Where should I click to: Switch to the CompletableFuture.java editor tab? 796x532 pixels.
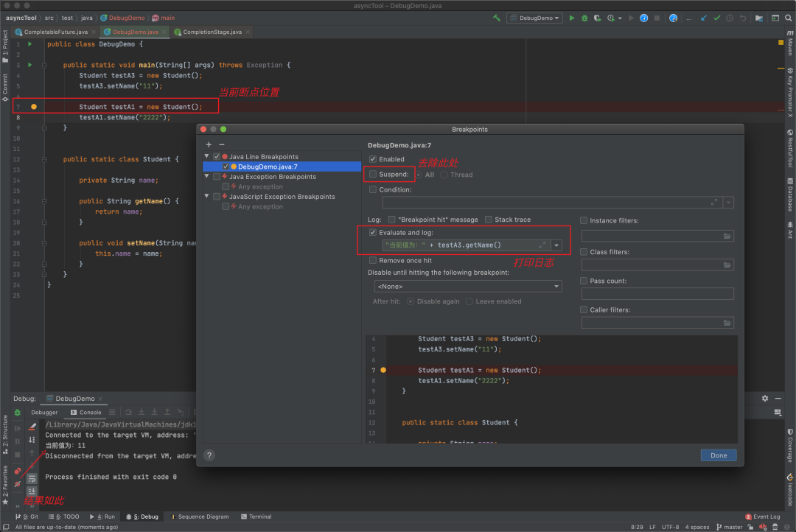coord(55,32)
